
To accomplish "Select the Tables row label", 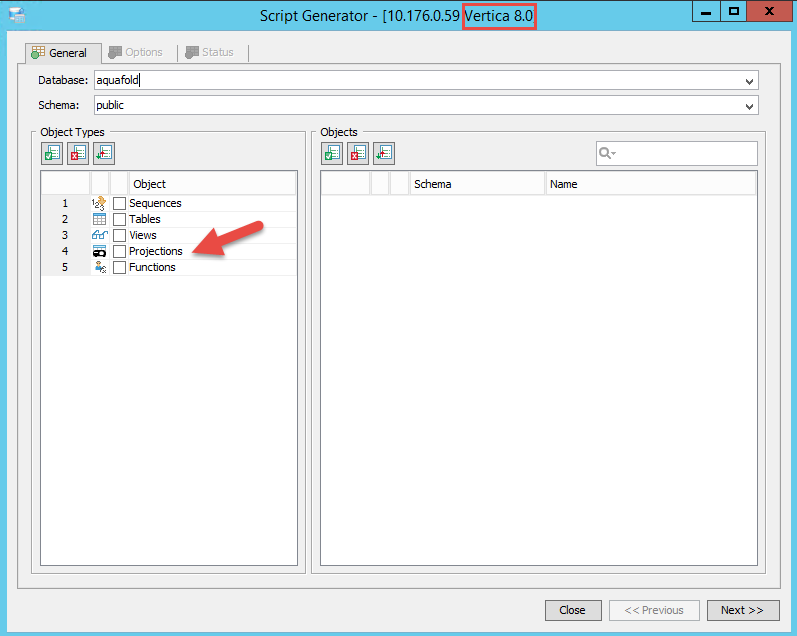I will coord(145,219).
